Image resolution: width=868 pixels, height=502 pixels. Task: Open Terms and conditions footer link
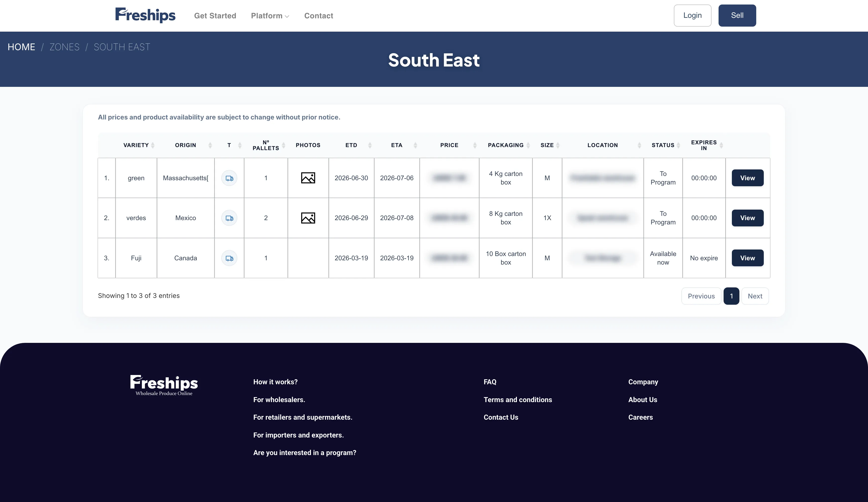[518, 400]
